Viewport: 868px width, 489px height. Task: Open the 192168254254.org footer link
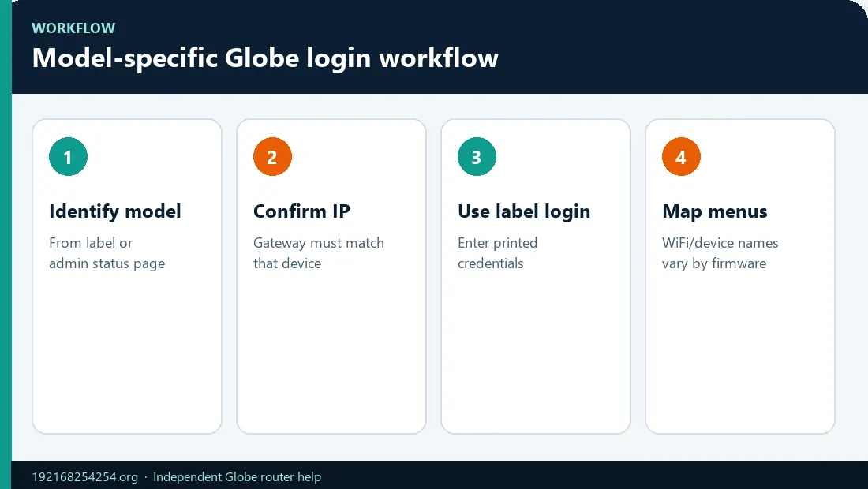(x=84, y=477)
